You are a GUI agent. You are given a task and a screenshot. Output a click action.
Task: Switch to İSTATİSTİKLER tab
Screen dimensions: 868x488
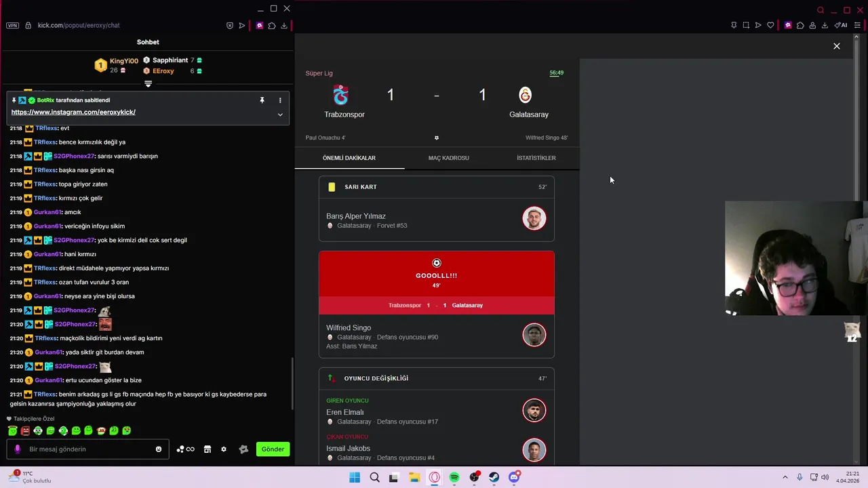536,158
